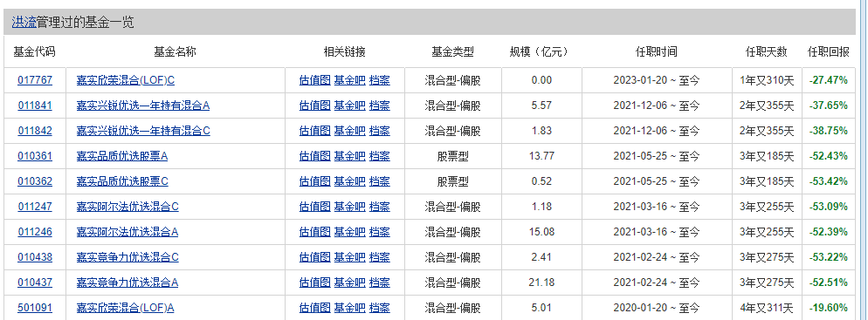Open 基金吧 for 嘉实竞争力优选混合A
The width and height of the screenshot is (868, 320).
(350, 283)
